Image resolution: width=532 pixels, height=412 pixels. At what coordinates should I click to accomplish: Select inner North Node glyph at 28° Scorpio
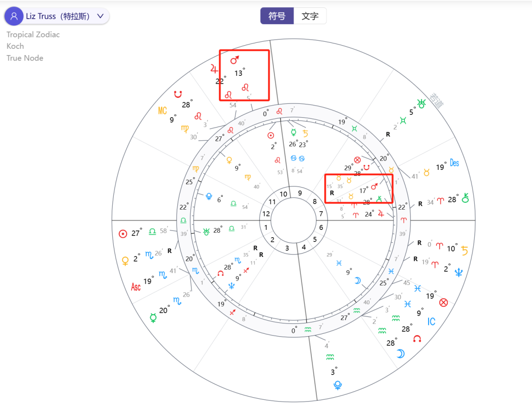[x=221, y=273]
